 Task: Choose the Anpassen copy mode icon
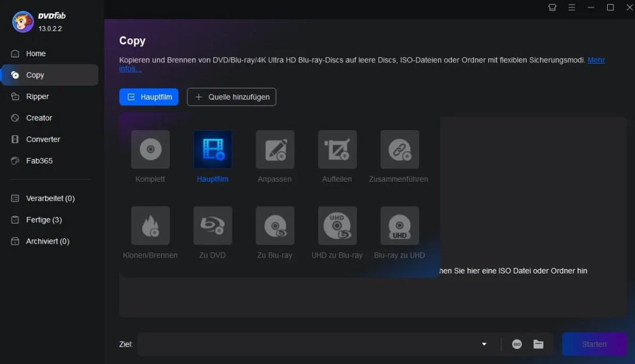pyautogui.click(x=275, y=149)
